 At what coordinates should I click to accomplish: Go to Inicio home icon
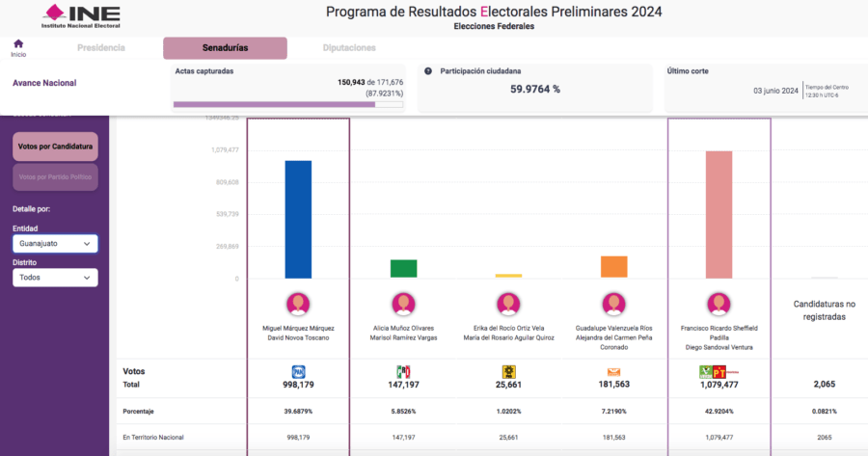pos(18,44)
